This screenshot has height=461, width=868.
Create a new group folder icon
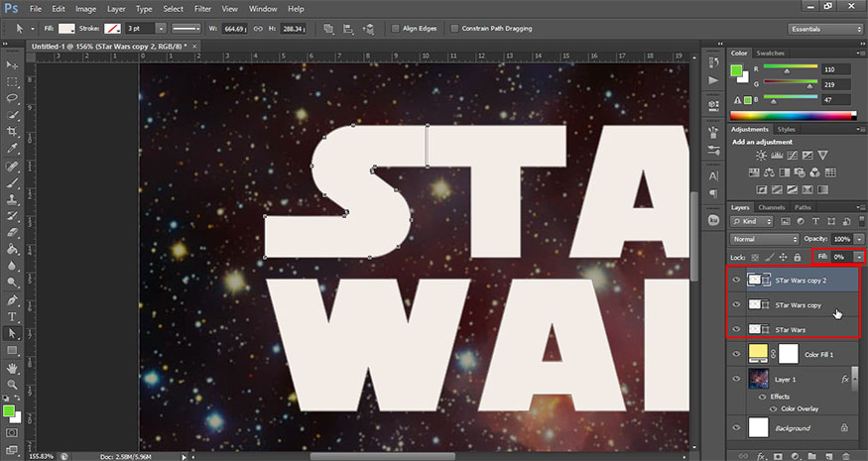pyautogui.click(x=811, y=456)
